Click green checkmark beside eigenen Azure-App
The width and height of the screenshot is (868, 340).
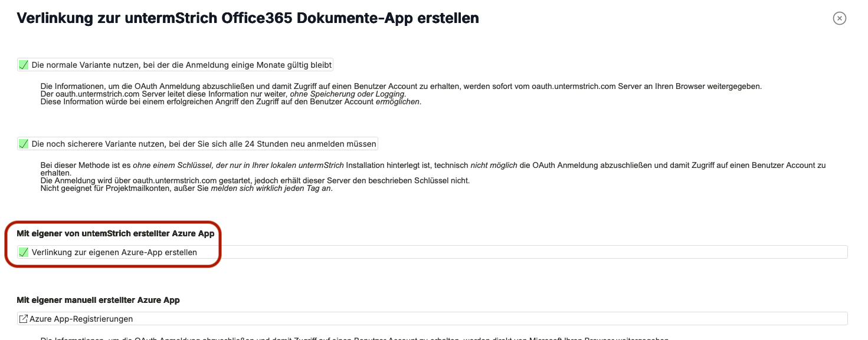click(24, 252)
